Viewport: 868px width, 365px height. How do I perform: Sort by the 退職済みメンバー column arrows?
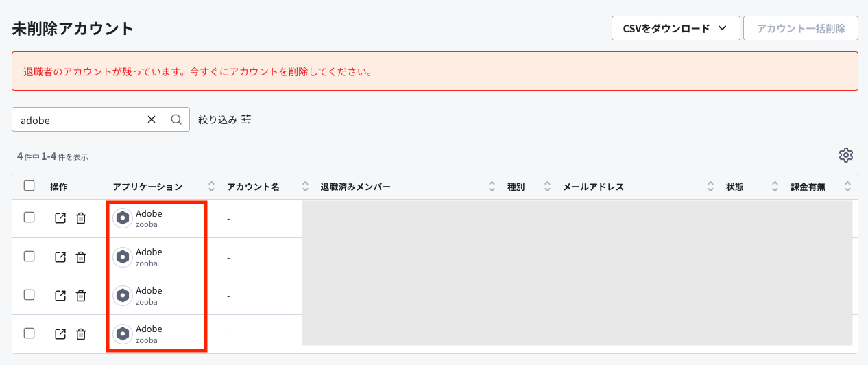(x=492, y=187)
